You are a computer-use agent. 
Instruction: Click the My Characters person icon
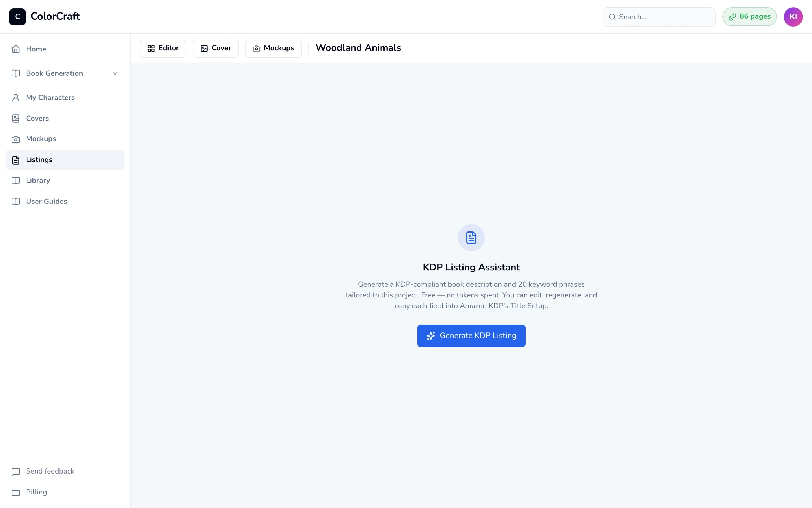tap(16, 97)
